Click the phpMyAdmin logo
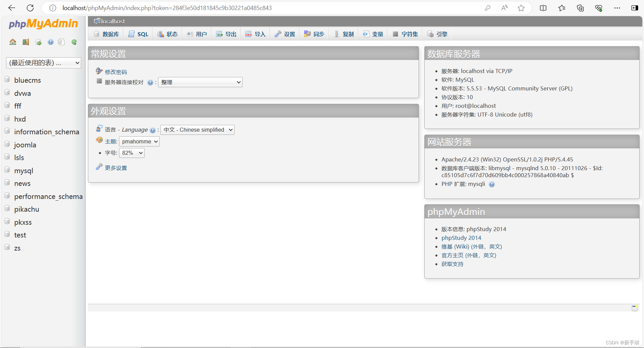 coord(43,24)
